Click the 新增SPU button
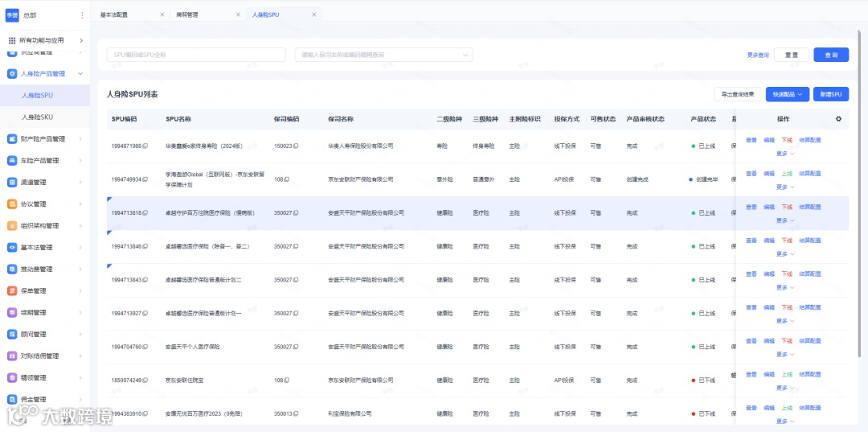This screenshot has width=868, height=432. click(x=831, y=94)
